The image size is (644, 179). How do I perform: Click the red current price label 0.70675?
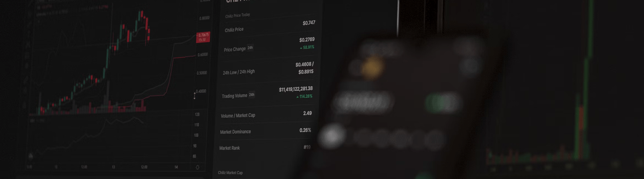(203, 37)
